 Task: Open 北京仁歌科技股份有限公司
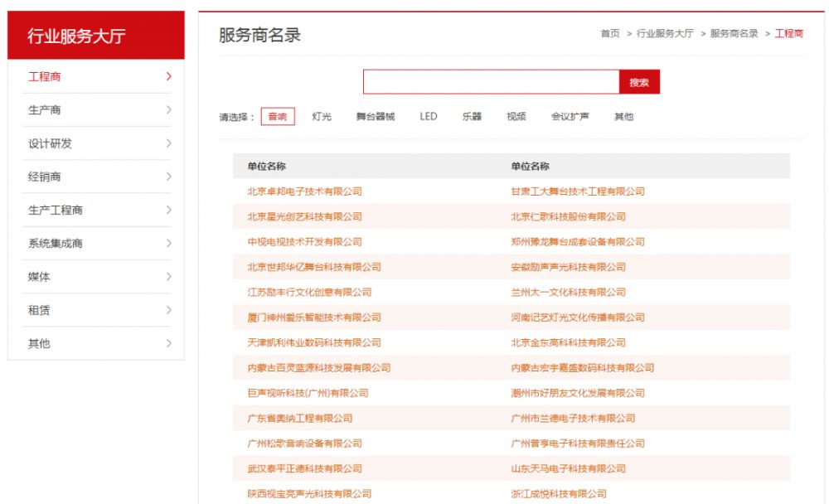(x=569, y=217)
